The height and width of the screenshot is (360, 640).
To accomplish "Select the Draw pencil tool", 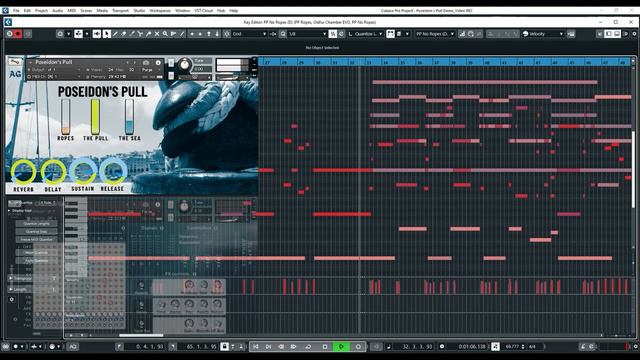I will (x=115, y=34).
